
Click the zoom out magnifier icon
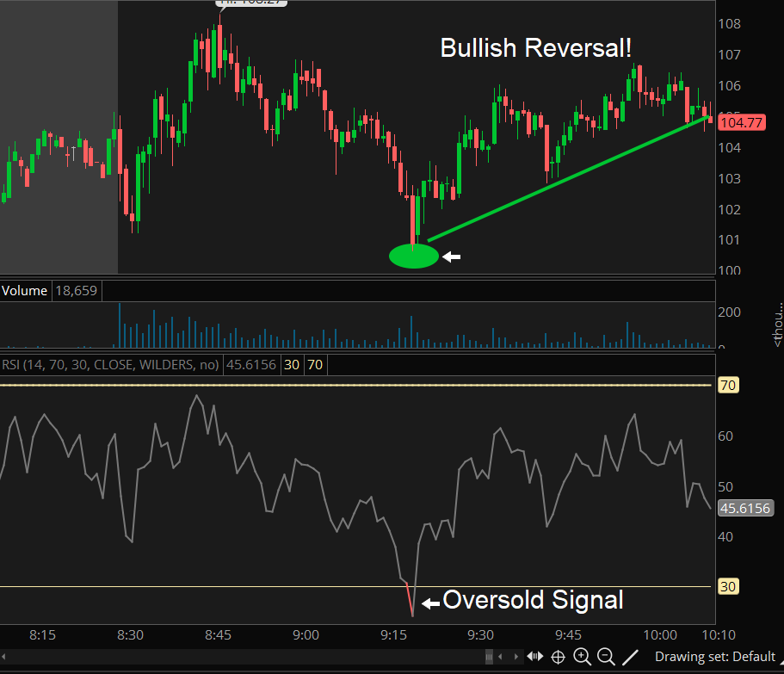click(x=606, y=656)
